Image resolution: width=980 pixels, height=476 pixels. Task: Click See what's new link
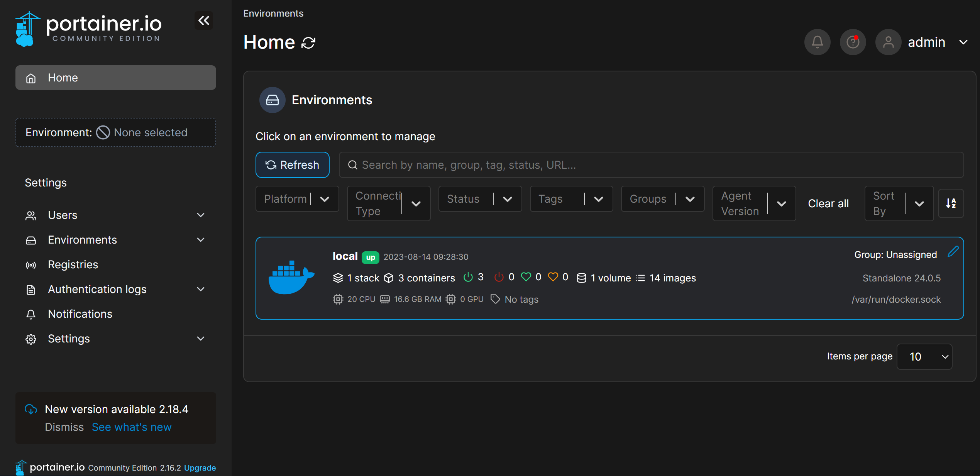tap(131, 427)
